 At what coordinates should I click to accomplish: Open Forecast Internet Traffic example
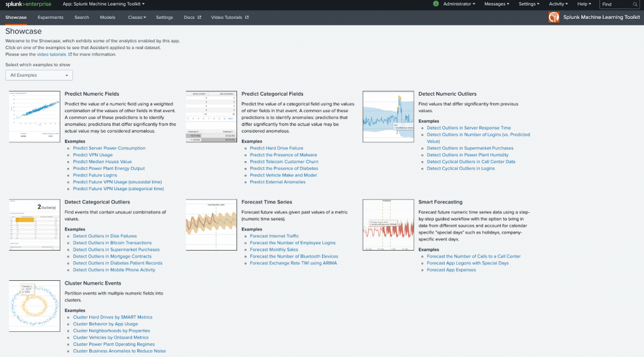(274, 236)
